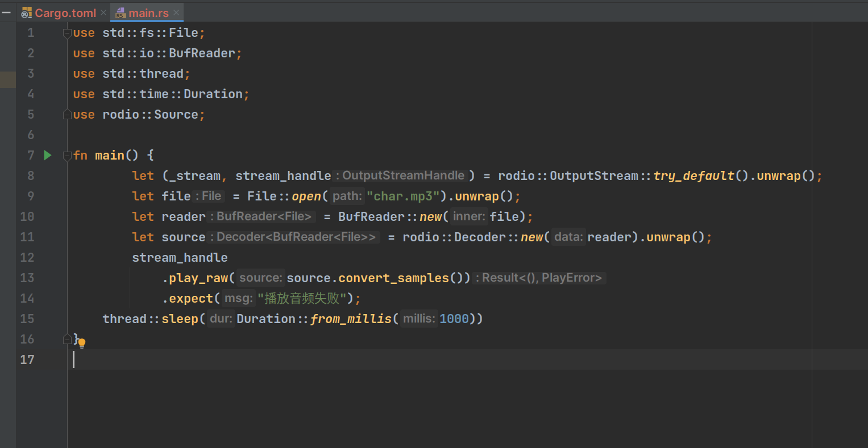Close the Cargo.toml editor tab
The width and height of the screenshot is (868, 448).
tap(103, 12)
